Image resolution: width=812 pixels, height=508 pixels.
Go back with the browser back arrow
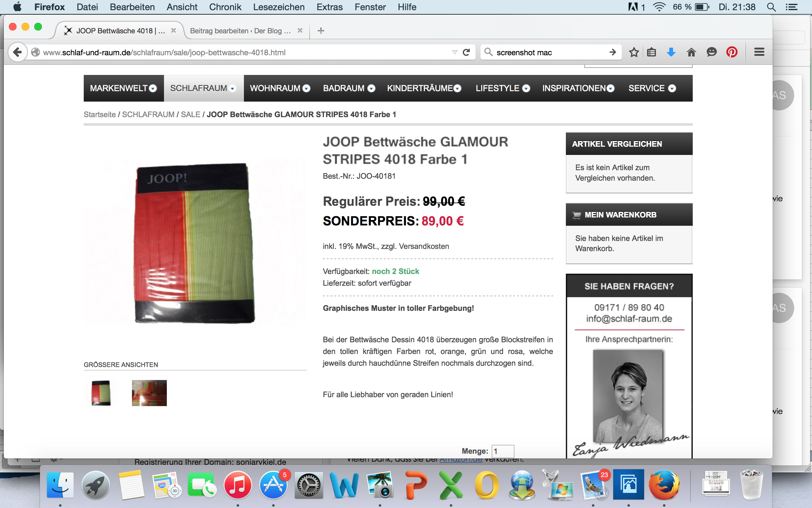coord(17,52)
